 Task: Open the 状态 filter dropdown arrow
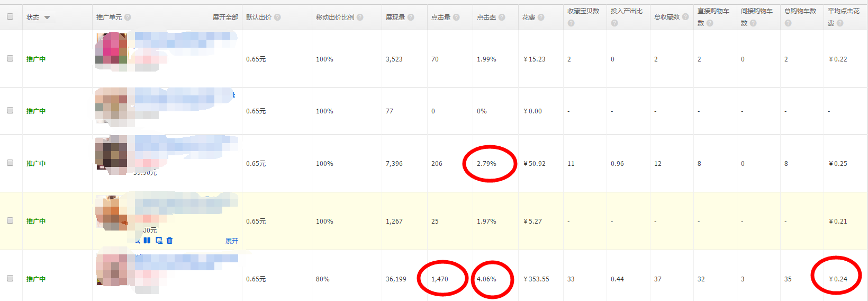47,17
